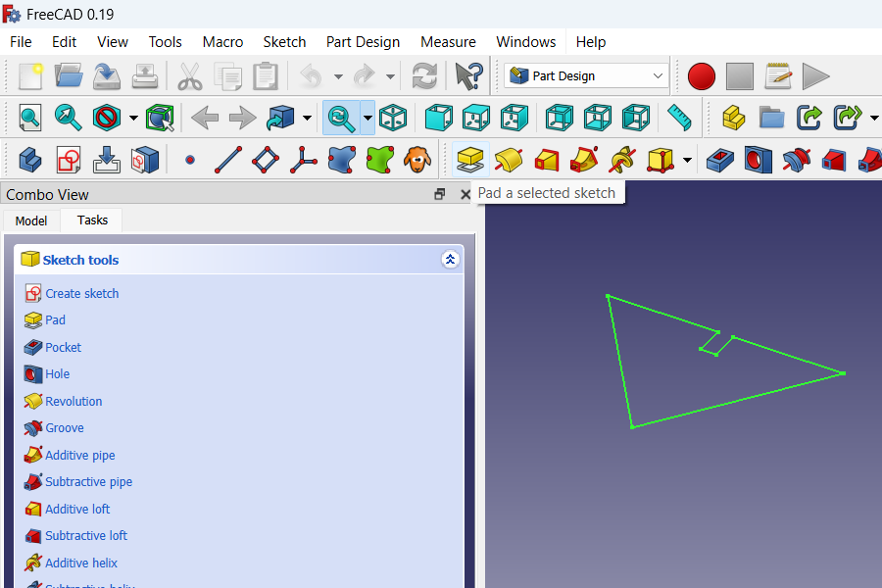Collapse the Sketch tools panel
This screenshot has height=588, width=882.
[450, 260]
